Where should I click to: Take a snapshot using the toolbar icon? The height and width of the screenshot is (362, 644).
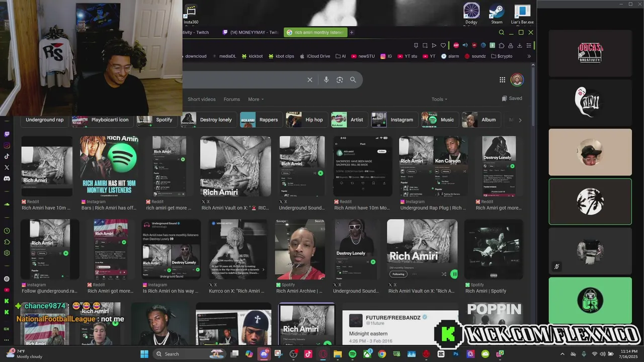tap(425, 45)
